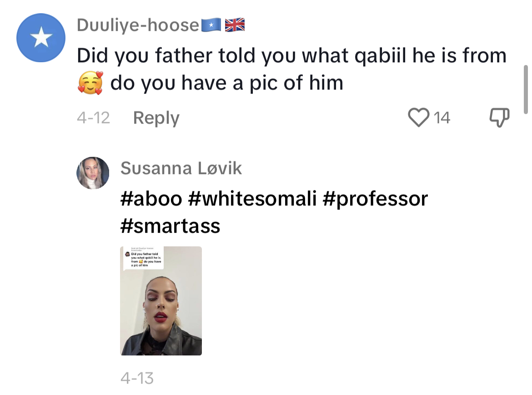Open the #smartass hashtag

tap(171, 226)
